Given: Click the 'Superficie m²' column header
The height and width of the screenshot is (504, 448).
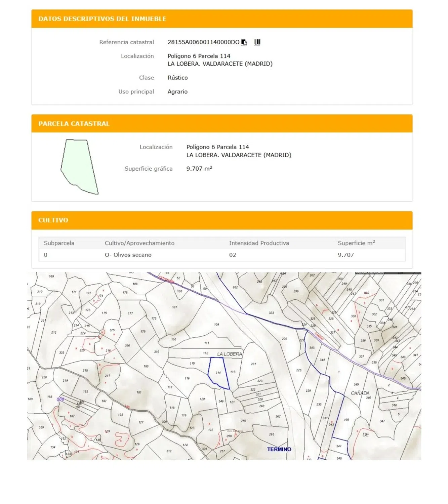Looking at the screenshot, I should tap(356, 243).
